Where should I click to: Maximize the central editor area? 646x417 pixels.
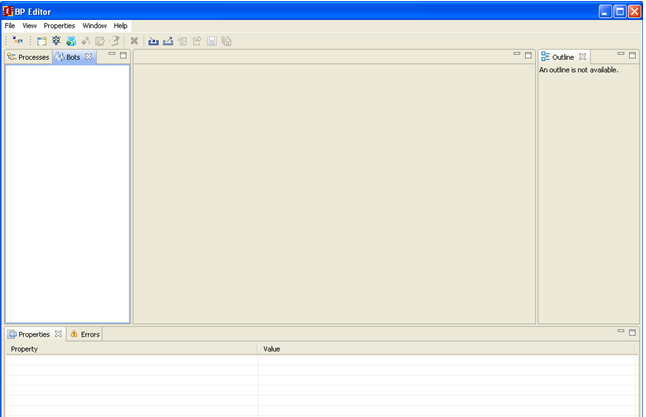pyautogui.click(x=528, y=55)
